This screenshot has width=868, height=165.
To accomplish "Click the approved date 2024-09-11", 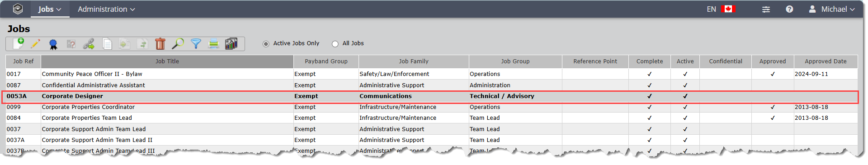I will 811,74.
